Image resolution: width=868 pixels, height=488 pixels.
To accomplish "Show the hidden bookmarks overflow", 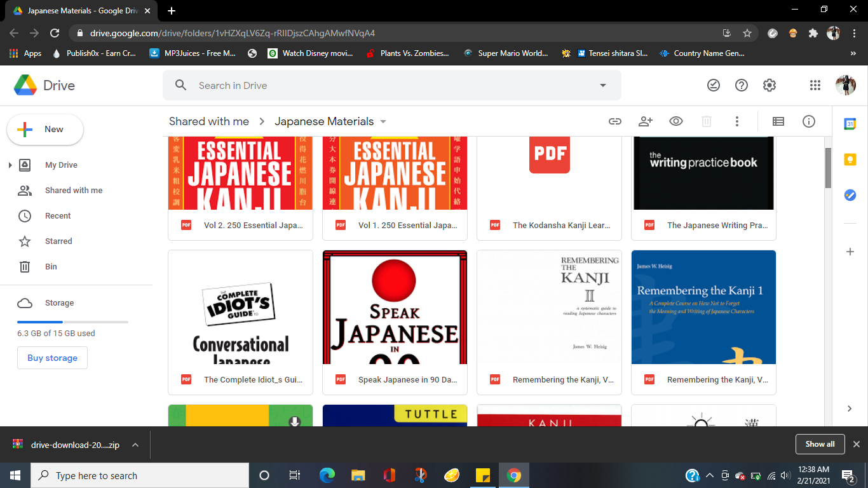I will [853, 53].
